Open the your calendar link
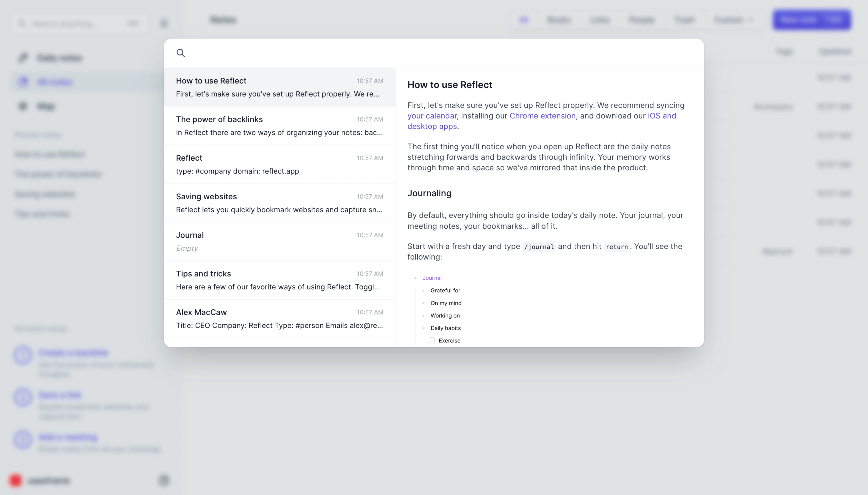Viewport: 868px width, 495px height. coord(432,116)
